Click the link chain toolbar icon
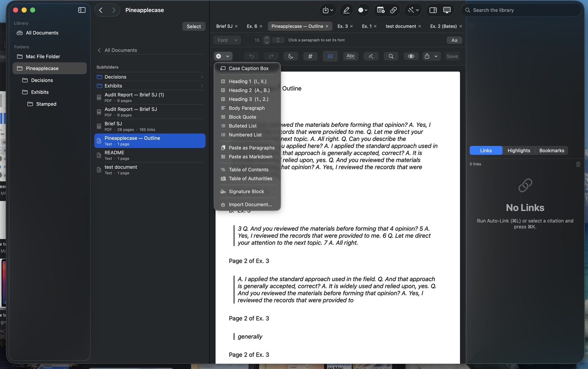Image resolution: width=588 pixels, height=369 pixels. coord(393,10)
